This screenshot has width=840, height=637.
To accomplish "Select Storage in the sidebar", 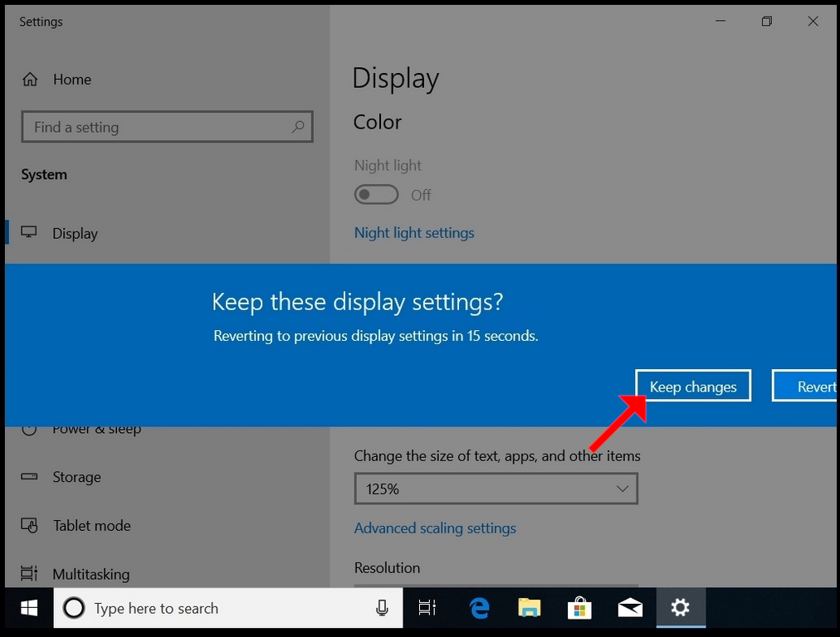I will 76,477.
